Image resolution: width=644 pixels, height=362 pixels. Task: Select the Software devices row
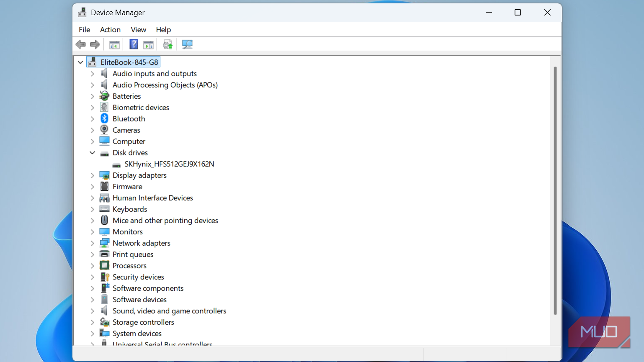139,300
